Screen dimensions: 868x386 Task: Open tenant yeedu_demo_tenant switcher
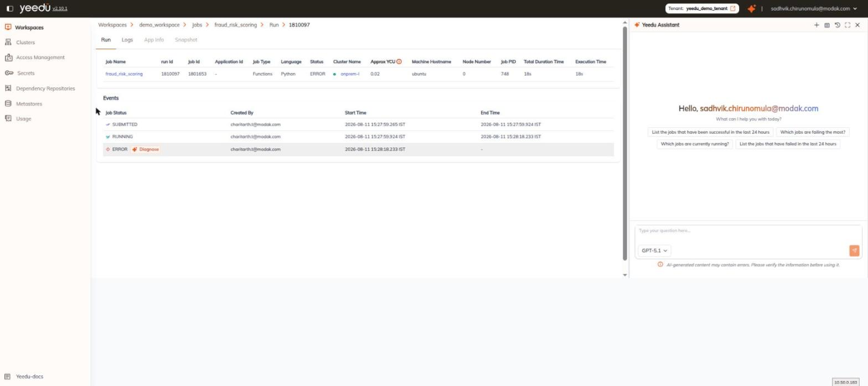[702, 9]
